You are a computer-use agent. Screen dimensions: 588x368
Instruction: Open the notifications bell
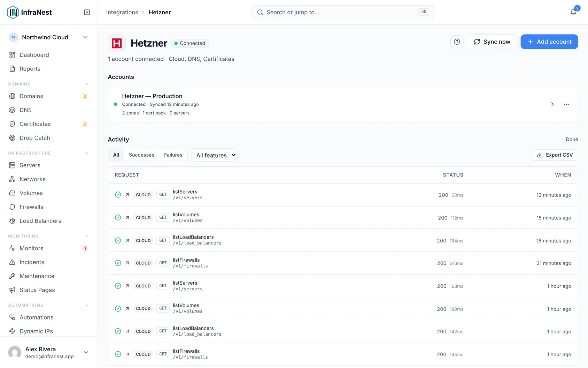[573, 12]
